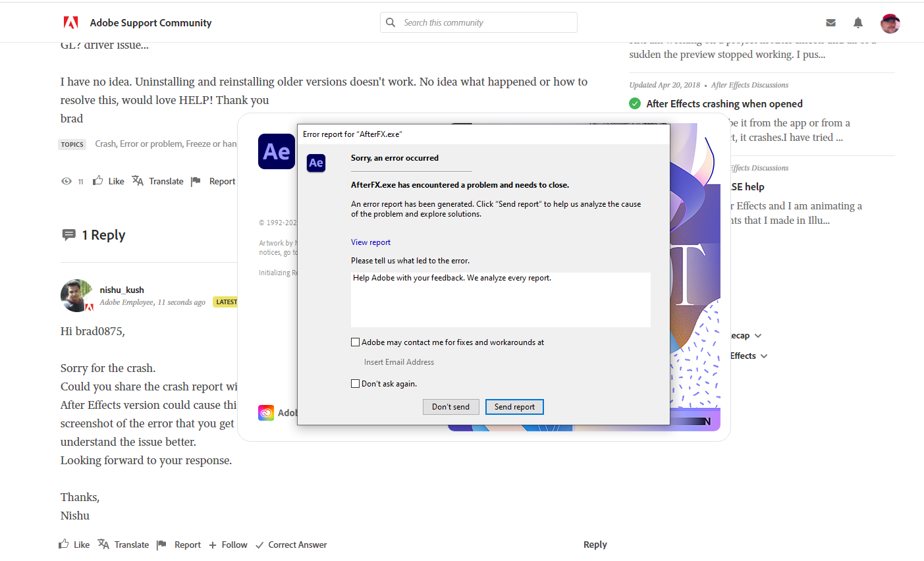Open the View report link
924x561 pixels.
pyautogui.click(x=370, y=242)
